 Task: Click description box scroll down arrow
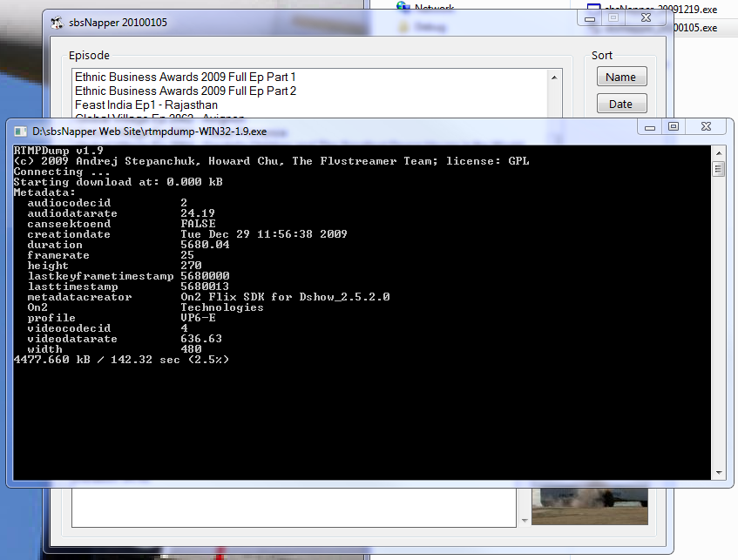tap(525, 521)
